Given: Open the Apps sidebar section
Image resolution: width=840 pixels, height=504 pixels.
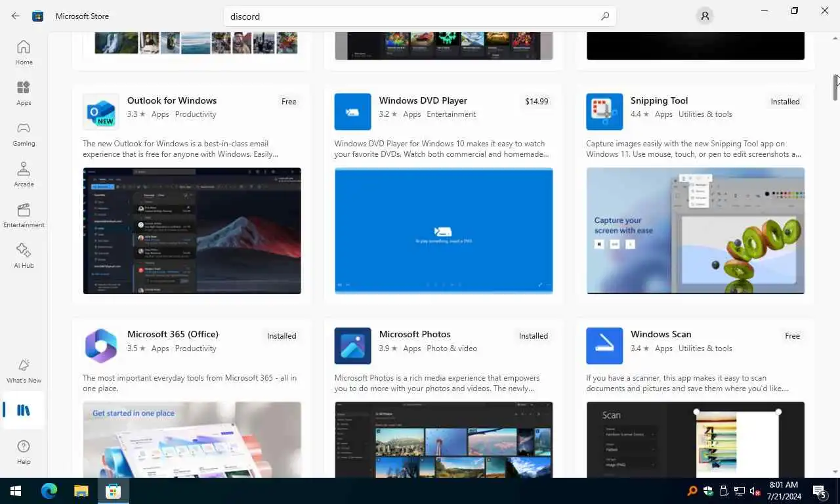Looking at the screenshot, I should (x=24, y=93).
